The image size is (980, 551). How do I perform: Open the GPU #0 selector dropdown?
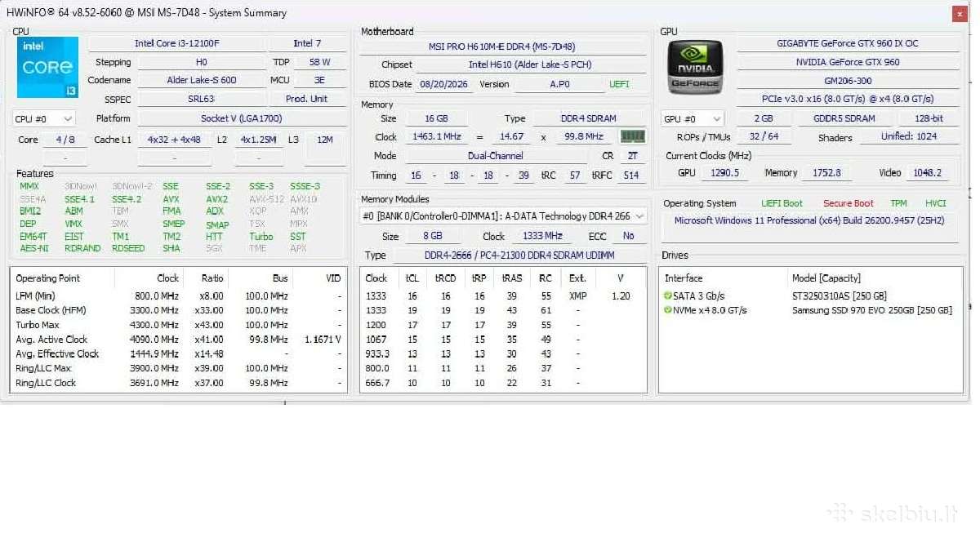693,119
